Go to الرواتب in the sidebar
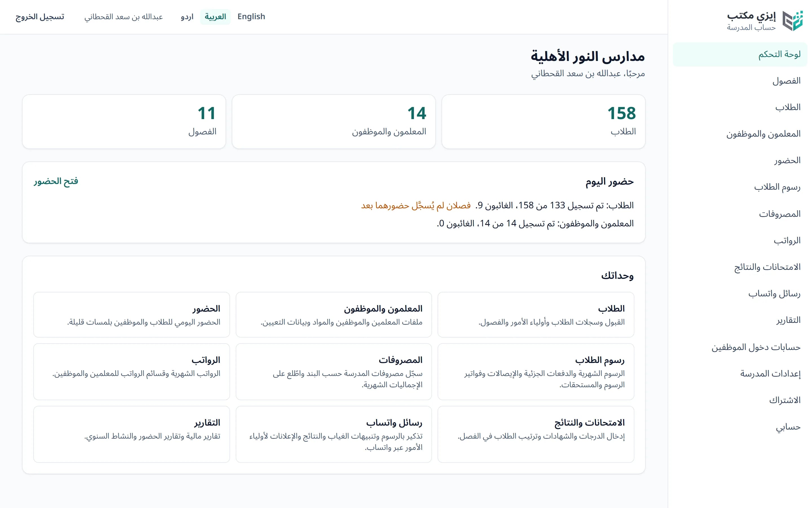Screen dimensions: 812x508 coord(740,240)
